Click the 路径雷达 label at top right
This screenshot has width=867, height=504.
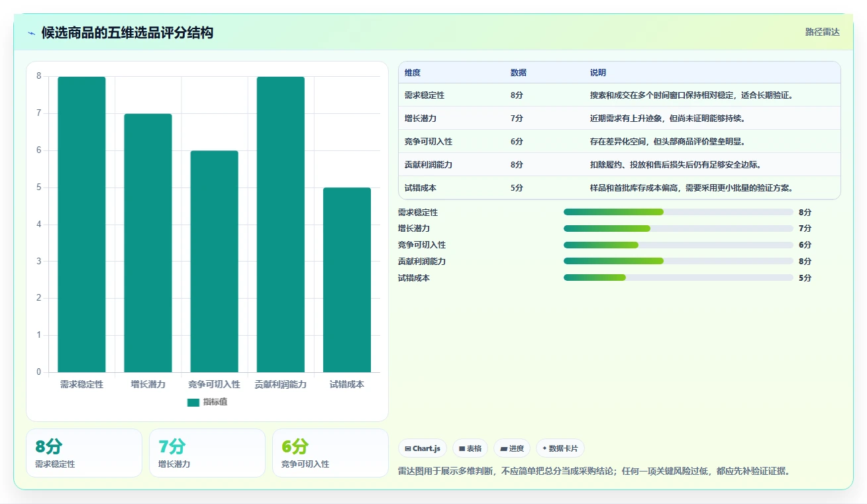coord(822,32)
